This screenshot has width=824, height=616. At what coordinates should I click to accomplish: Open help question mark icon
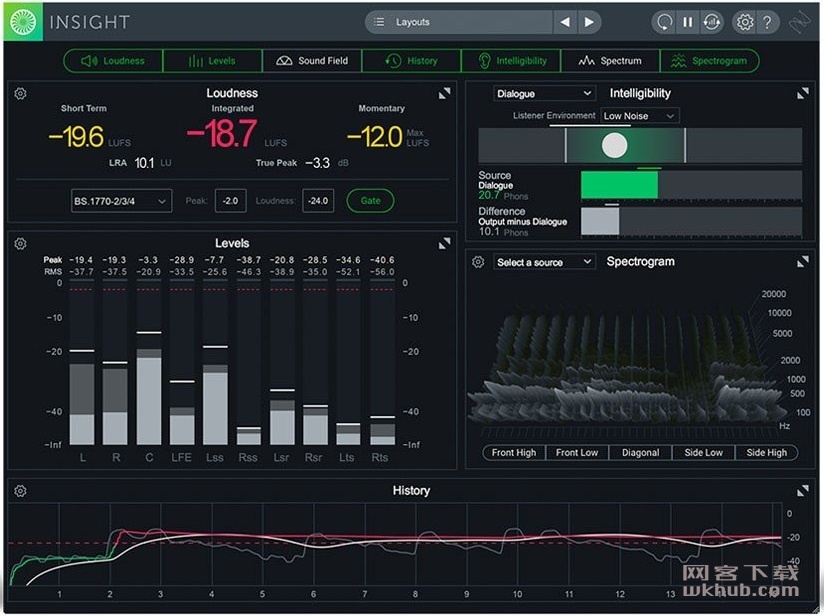click(x=767, y=22)
